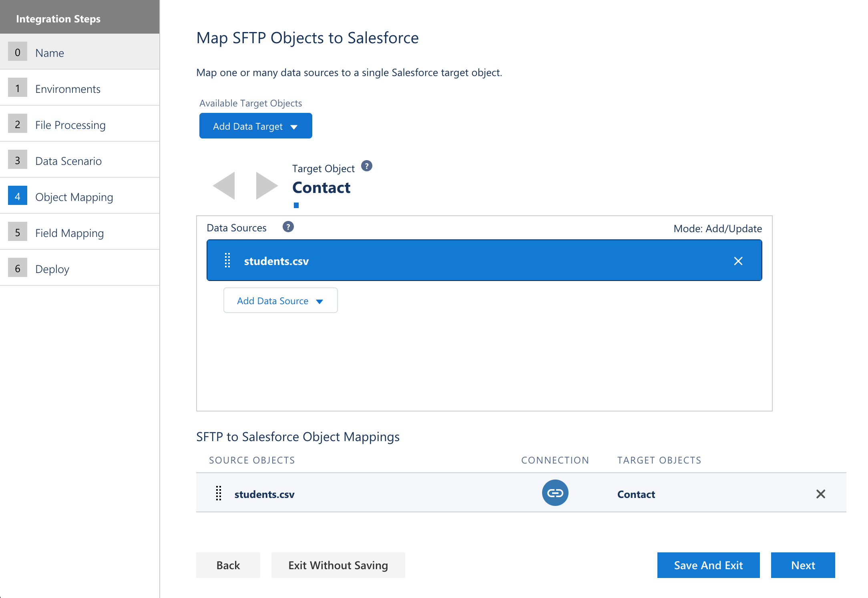Image resolution: width=868 pixels, height=598 pixels.
Task: Go to the Name step
Action: [80, 52]
